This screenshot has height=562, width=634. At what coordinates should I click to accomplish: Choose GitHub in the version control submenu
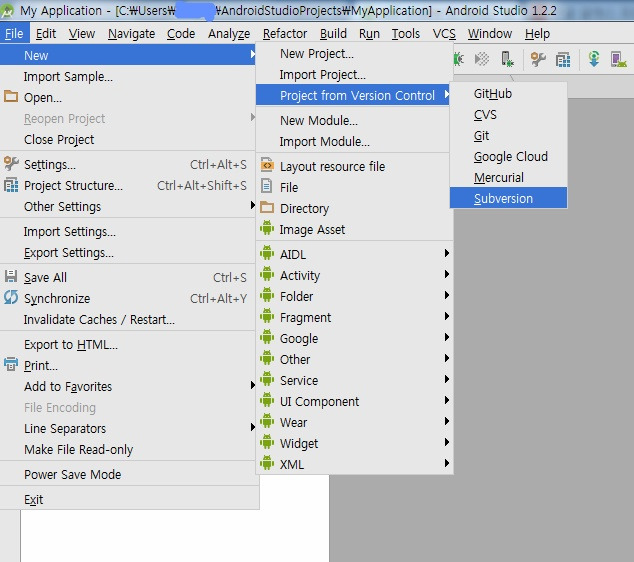508,93
